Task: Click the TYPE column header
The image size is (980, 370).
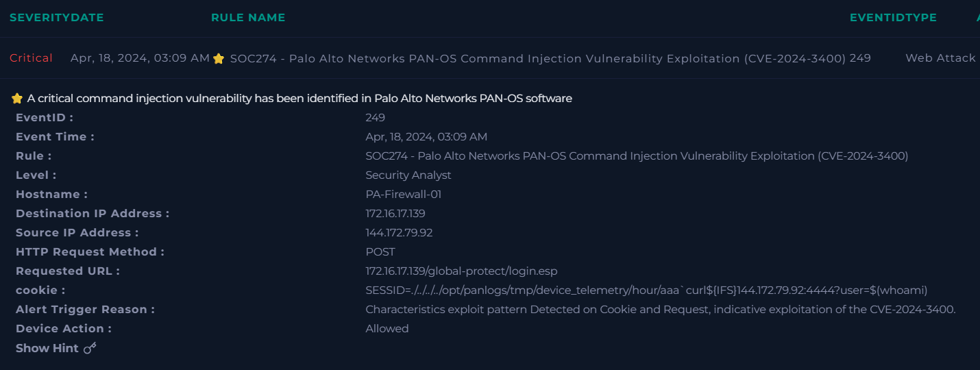Action: [922, 18]
